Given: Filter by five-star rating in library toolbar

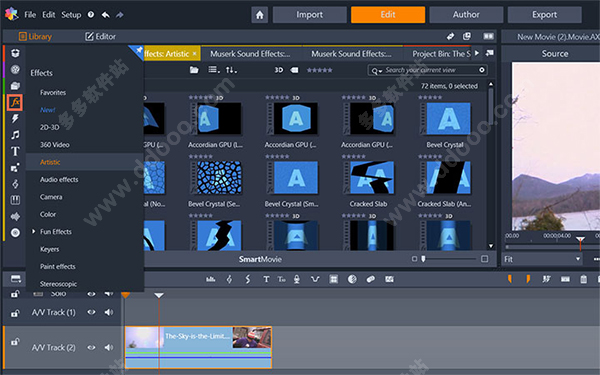Looking at the screenshot, I should 320,70.
